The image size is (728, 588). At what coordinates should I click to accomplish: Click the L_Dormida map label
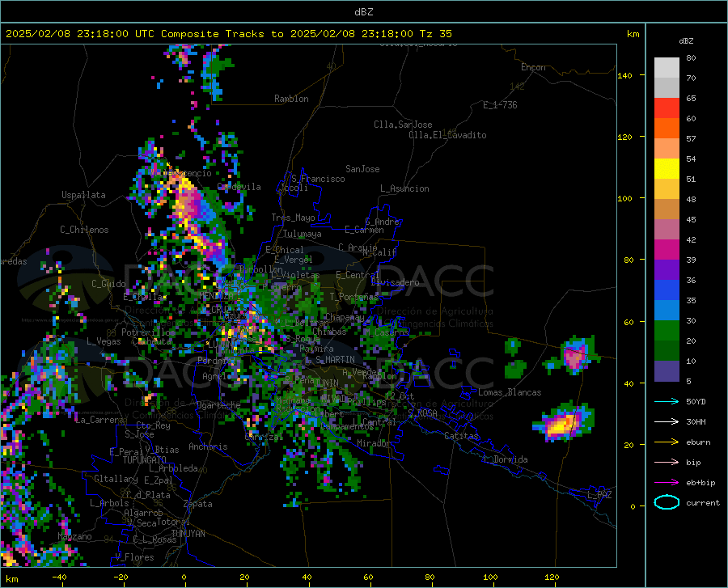point(506,459)
